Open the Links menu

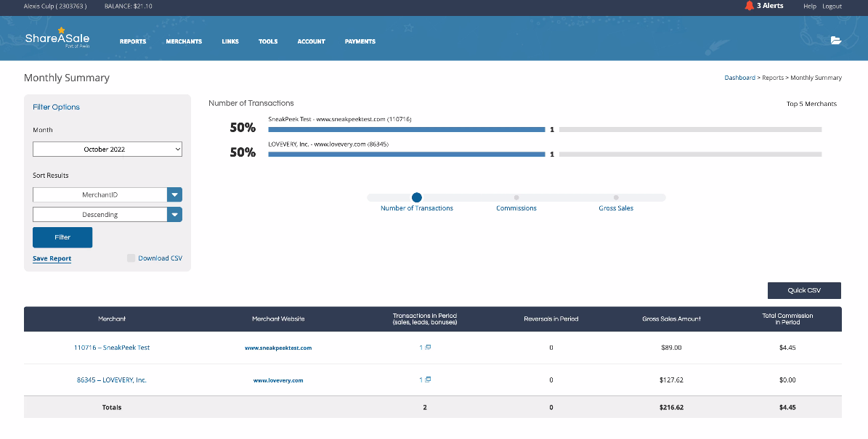pyautogui.click(x=230, y=41)
